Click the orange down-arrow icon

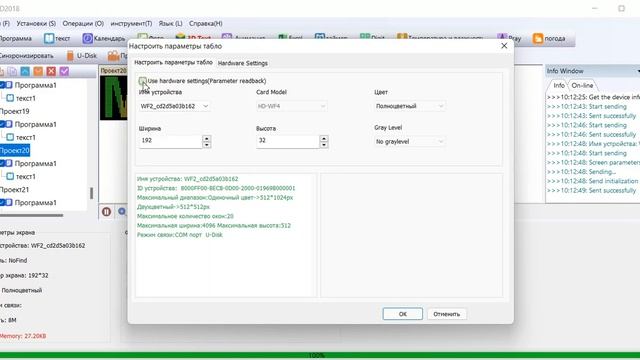pos(38,71)
